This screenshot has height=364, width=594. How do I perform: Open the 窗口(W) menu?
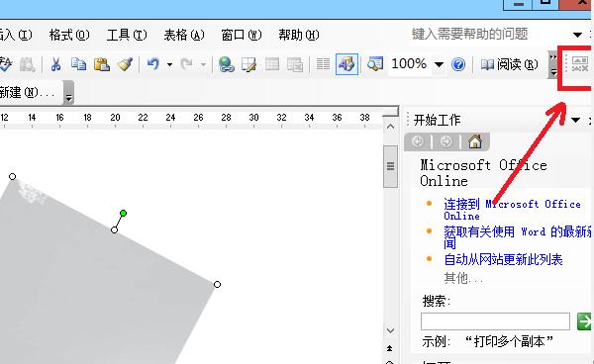(242, 35)
